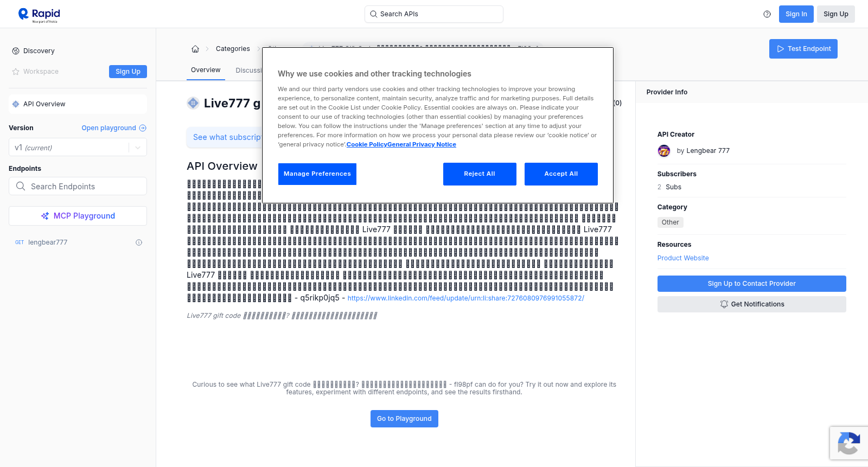Click the Test Endpoint button
The width and height of the screenshot is (868, 467).
pos(803,49)
